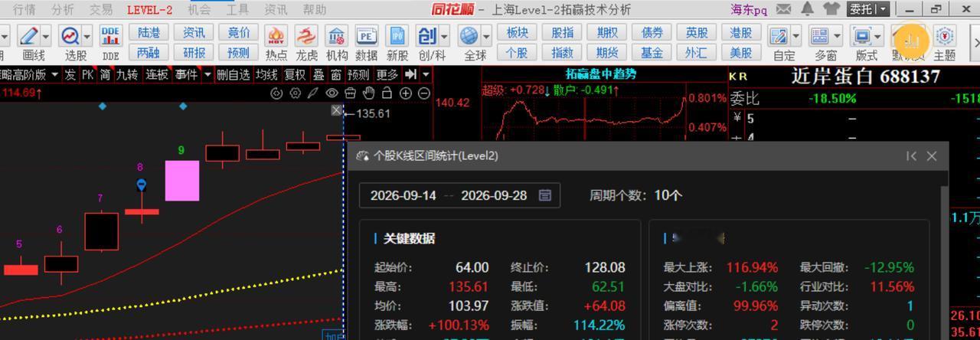Click the date range input field
Screen dimensions: 980x340
[459, 195]
